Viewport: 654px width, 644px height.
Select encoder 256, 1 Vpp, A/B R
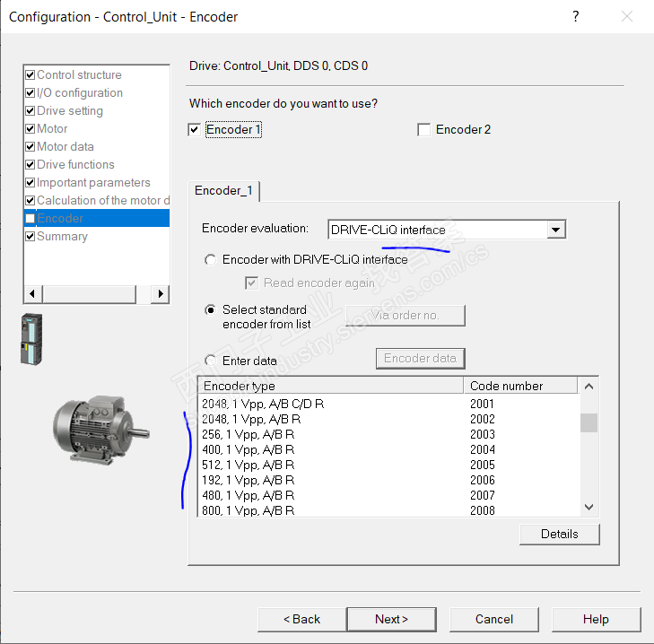click(388, 434)
